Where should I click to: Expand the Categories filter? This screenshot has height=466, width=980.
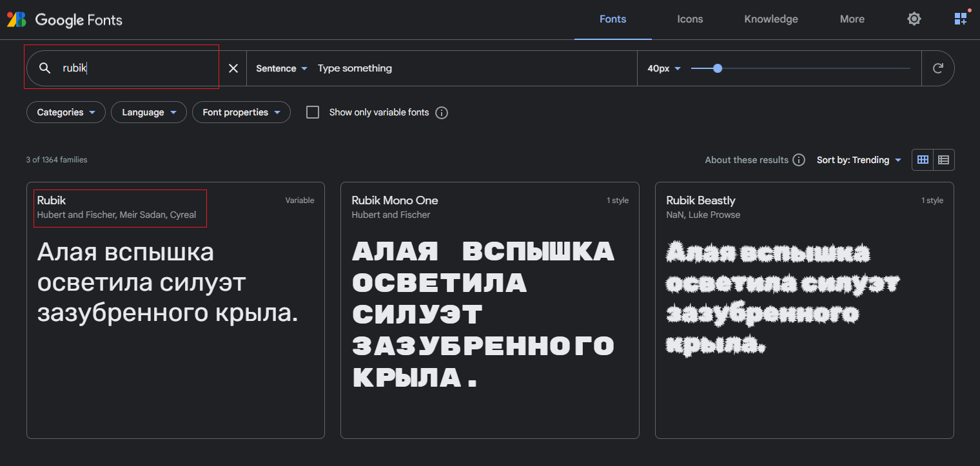click(66, 112)
